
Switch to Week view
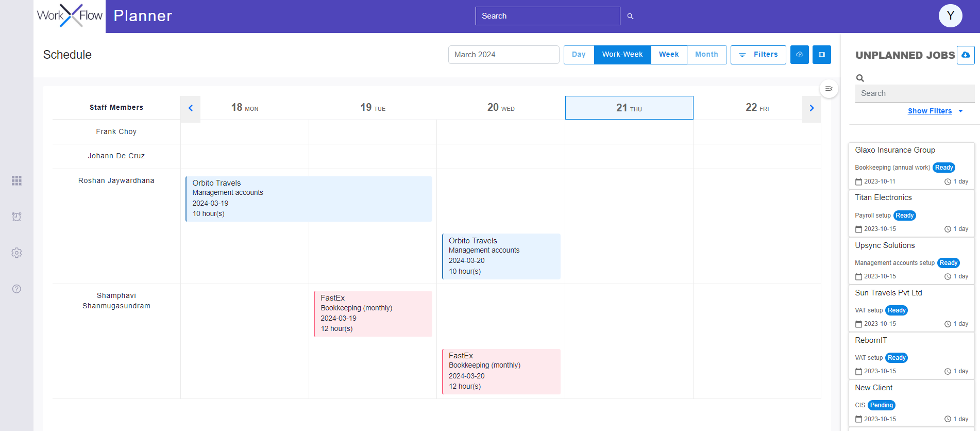tap(669, 55)
